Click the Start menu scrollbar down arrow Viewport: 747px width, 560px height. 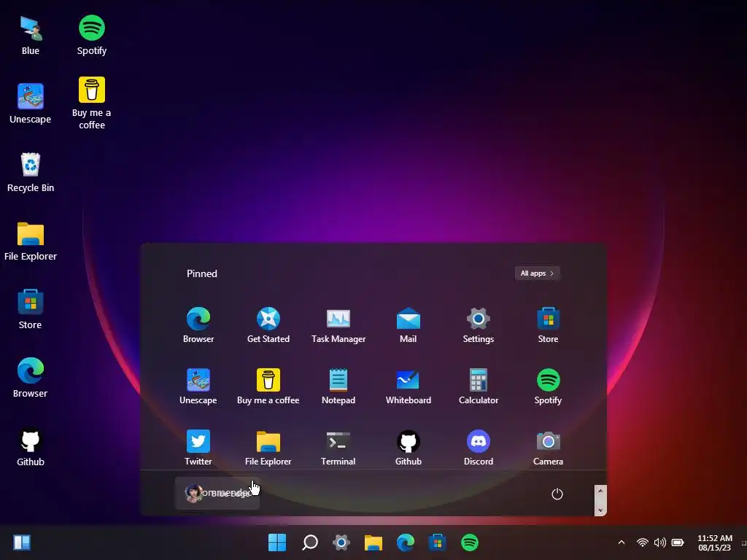600,510
